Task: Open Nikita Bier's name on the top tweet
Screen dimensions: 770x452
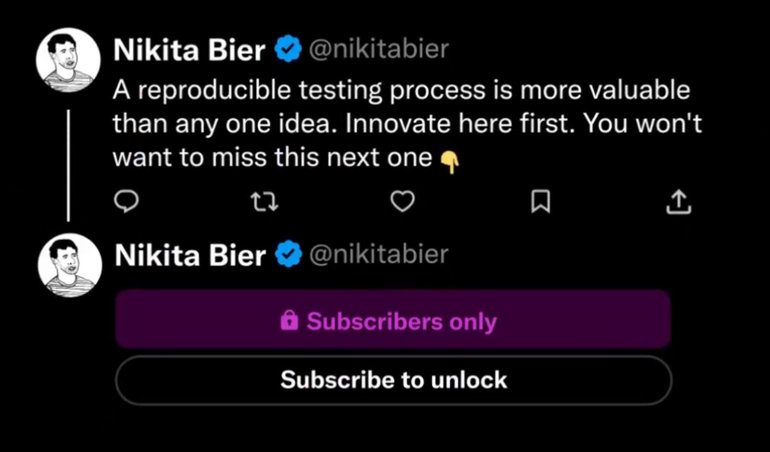Action: click(x=191, y=49)
